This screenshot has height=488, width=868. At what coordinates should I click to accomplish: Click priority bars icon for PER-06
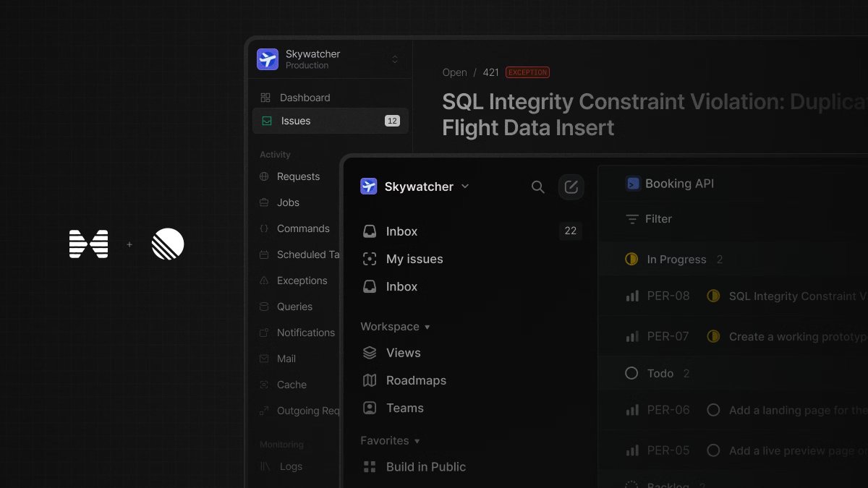click(x=632, y=410)
